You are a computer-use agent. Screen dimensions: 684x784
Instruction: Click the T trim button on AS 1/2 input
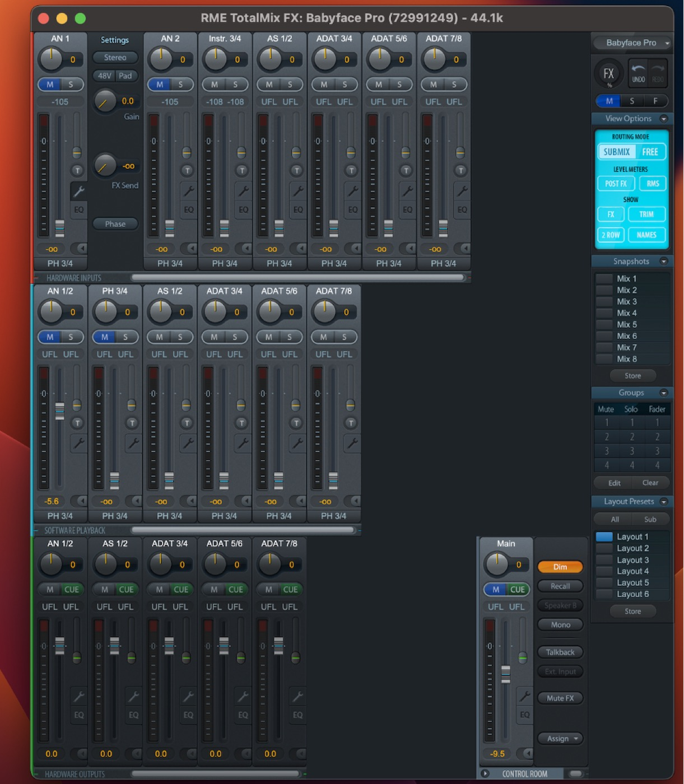coord(296,170)
